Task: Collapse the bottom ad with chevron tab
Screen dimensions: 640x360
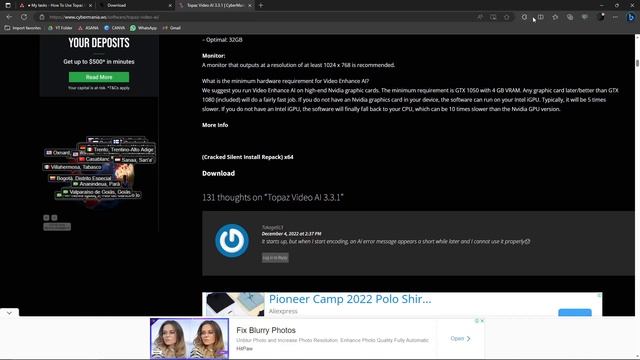Action: [x=9, y=313]
